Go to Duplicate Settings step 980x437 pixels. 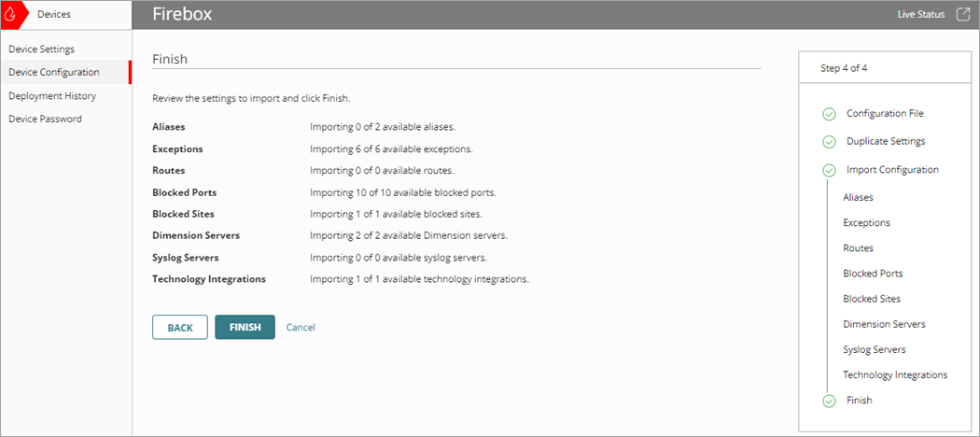pyautogui.click(x=886, y=141)
